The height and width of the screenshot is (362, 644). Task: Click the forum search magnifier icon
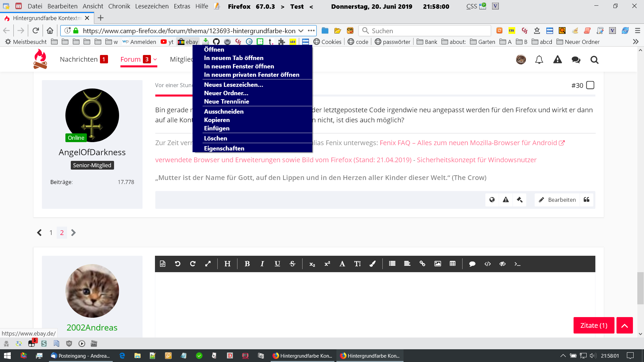594,60
